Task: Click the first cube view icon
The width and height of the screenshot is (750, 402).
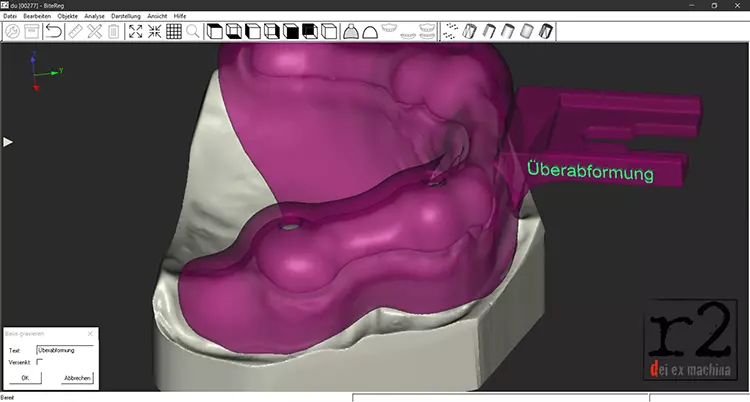Action: tap(214, 32)
